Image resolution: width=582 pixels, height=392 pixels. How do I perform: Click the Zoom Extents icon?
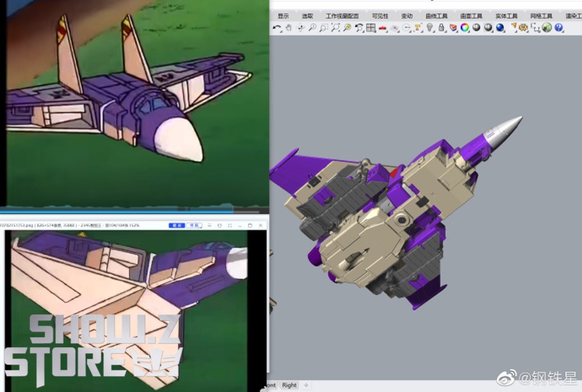tap(336, 27)
